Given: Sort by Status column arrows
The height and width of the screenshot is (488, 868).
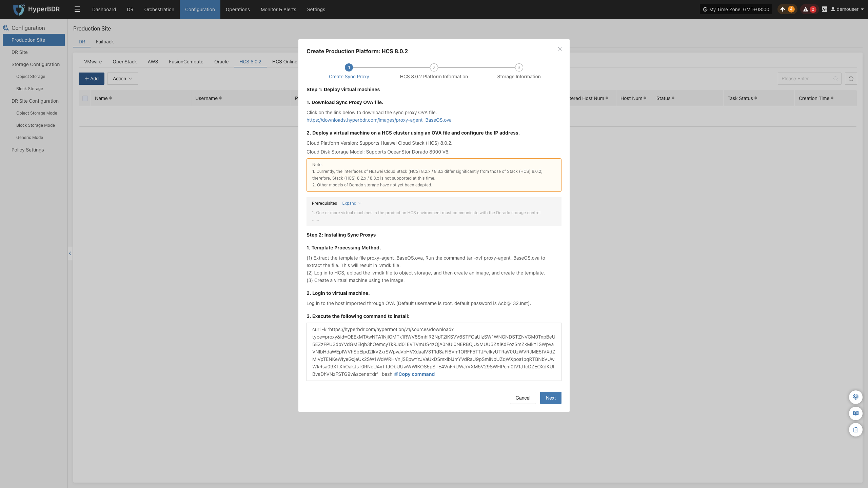Looking at the screenshot, I should tap(673, 98).
